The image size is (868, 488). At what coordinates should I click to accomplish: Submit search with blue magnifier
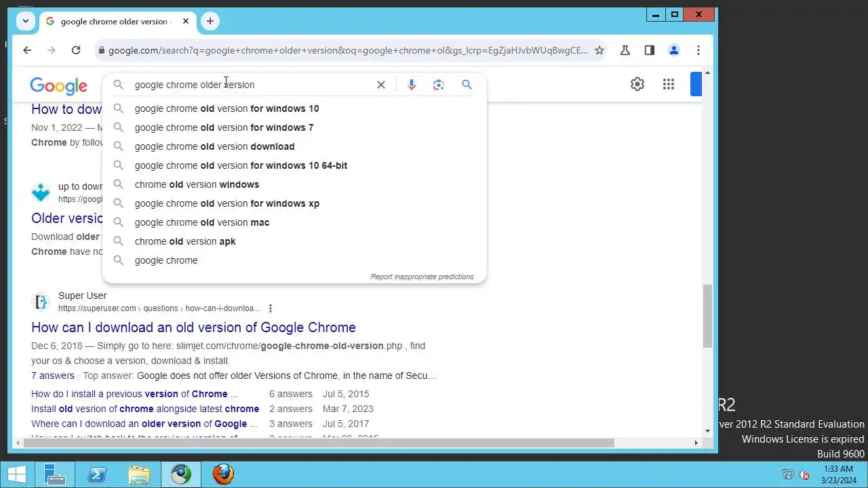[x=467, y=85]
